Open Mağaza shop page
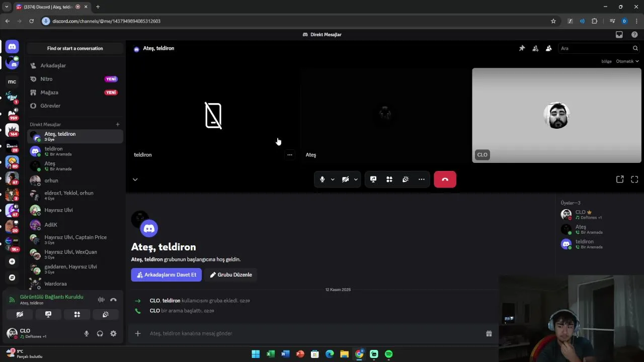Viewport: 644px width, 362px height. point(75,93)
